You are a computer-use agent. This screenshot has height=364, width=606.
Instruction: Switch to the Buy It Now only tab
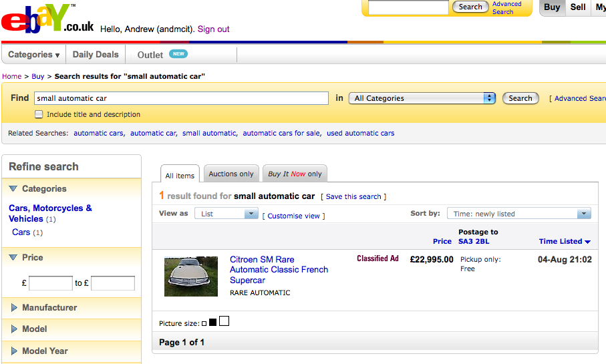tap(295, 174)
